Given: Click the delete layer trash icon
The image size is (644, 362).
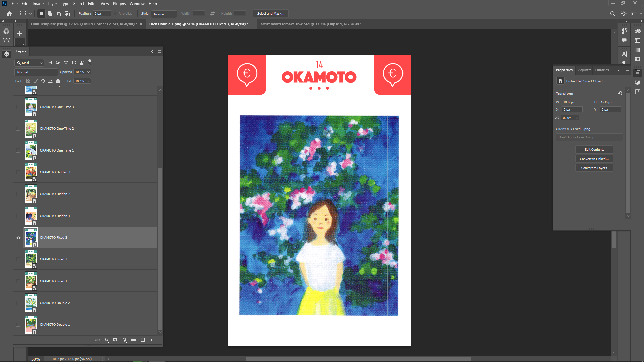Looking at the screenshot, I should pos(151,340).
